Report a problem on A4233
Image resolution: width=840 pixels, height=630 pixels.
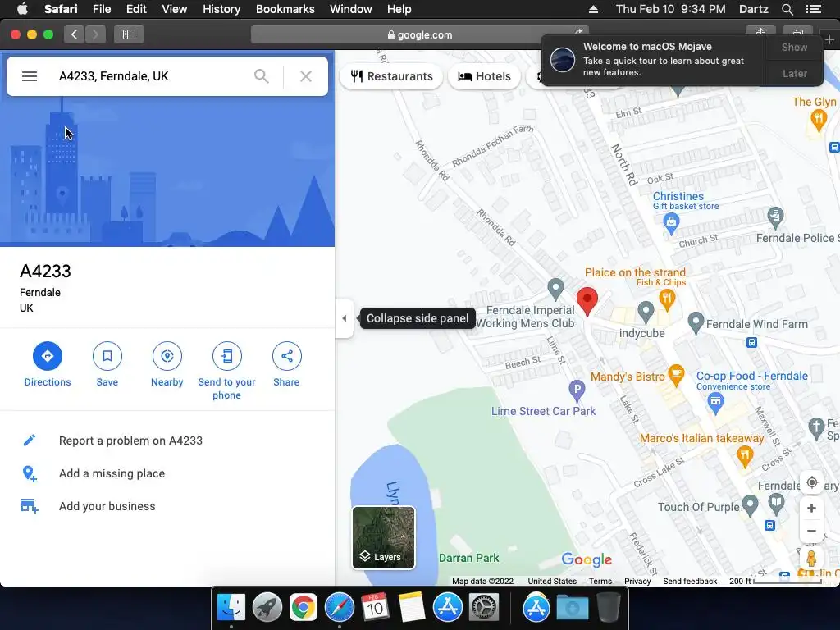(130, 441)
